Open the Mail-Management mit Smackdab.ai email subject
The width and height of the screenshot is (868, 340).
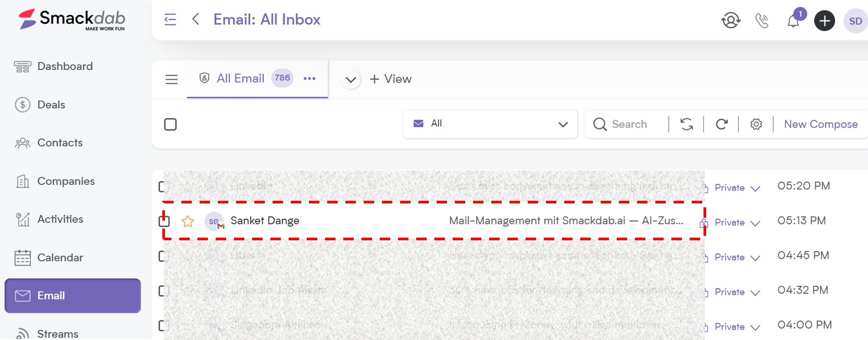coord(566,221)
